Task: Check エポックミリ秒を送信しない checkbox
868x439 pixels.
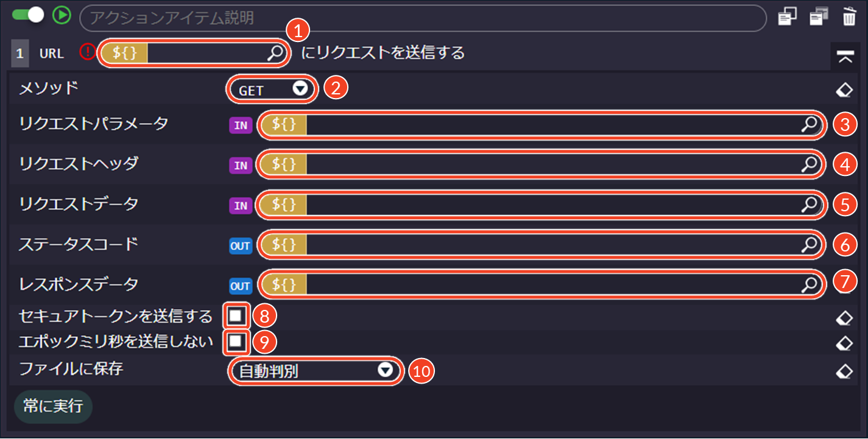Action: coord(236,342)
